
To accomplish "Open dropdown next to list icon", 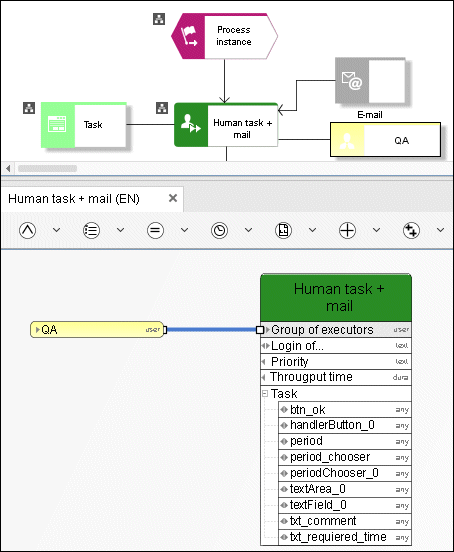I will coord(120,230).
